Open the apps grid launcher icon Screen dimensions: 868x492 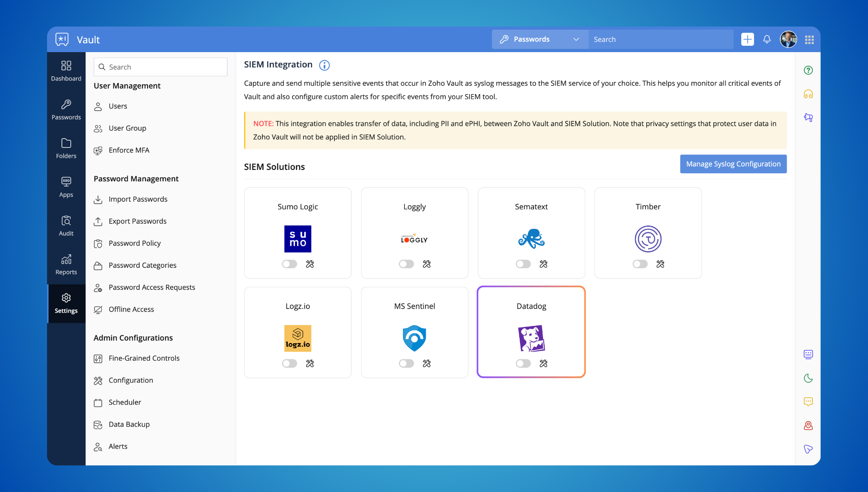click(809, 39)
